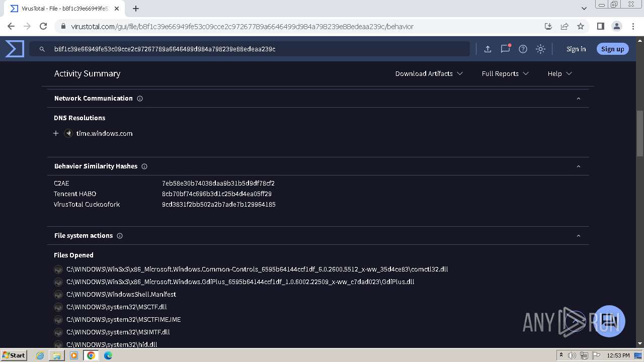Click the file icon beside GdiPlus.dll path
This screenshot has height=362, width=644.
point(58,282)
